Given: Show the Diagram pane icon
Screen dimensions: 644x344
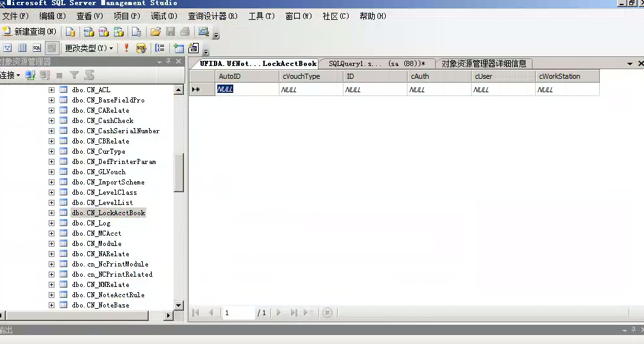Looking at the screenshot, I should (x=8, y=48).
